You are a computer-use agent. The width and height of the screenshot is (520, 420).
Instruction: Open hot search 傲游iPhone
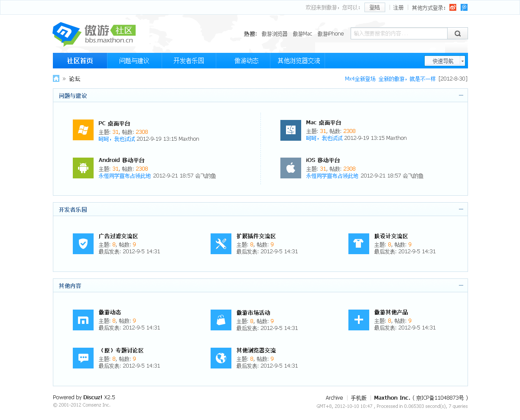pyautogui.click(x=331, y=34)
